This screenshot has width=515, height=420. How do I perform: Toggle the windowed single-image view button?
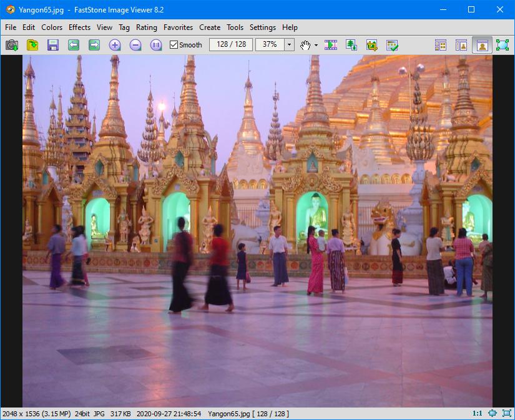[x=482, y=45]
